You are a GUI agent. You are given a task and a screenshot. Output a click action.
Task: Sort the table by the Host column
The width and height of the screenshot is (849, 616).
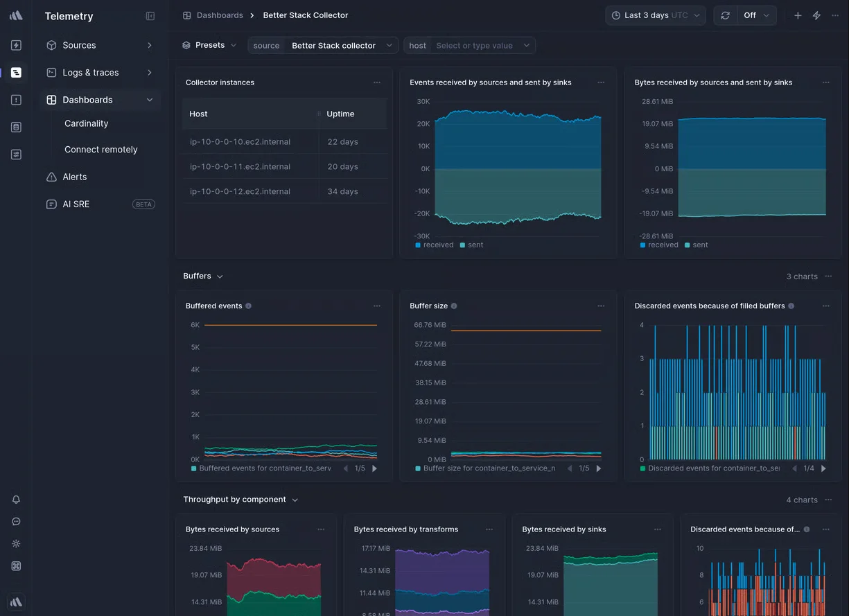point(198,114)
